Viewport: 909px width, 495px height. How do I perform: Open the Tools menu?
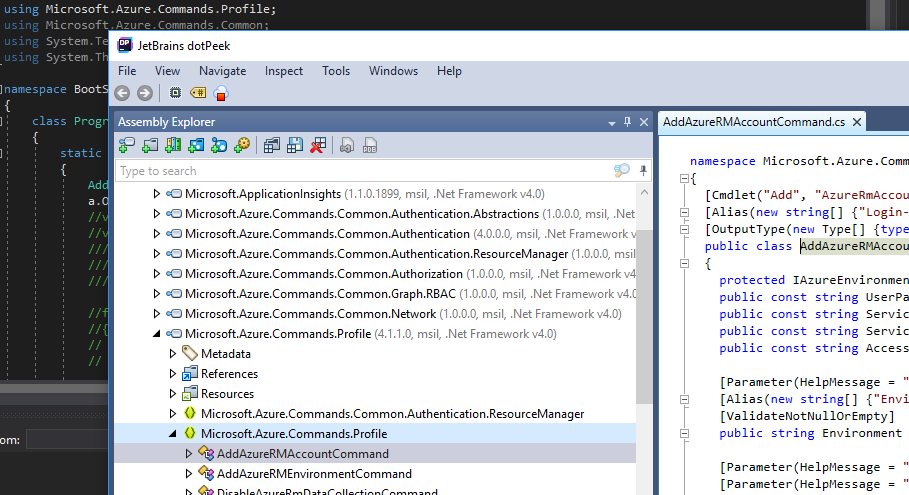[336, 71]
